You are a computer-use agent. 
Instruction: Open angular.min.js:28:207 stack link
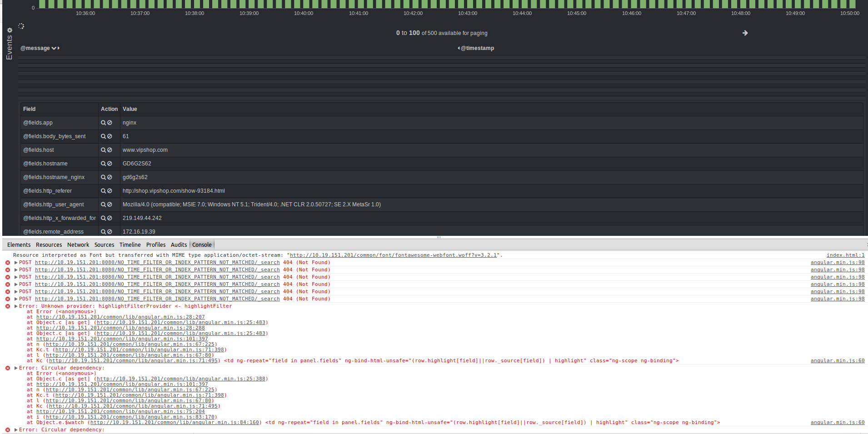tap(120, 317)
